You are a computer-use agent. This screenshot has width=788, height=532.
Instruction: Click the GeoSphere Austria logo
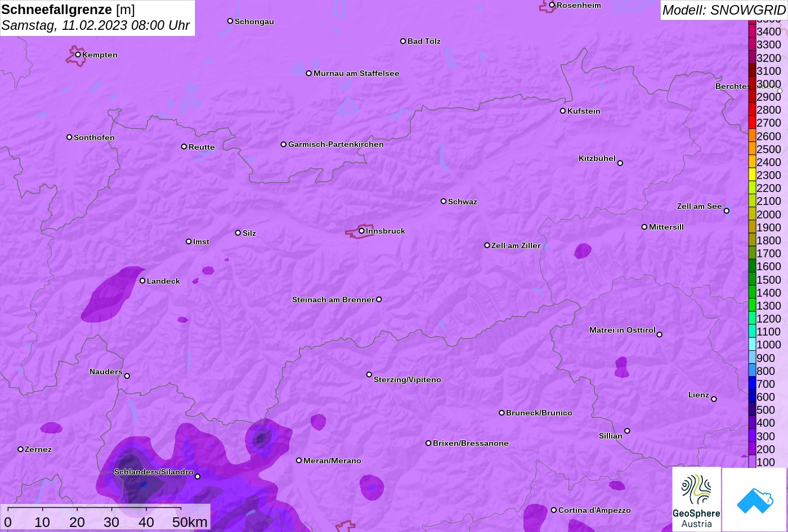[x=696, y=499]
